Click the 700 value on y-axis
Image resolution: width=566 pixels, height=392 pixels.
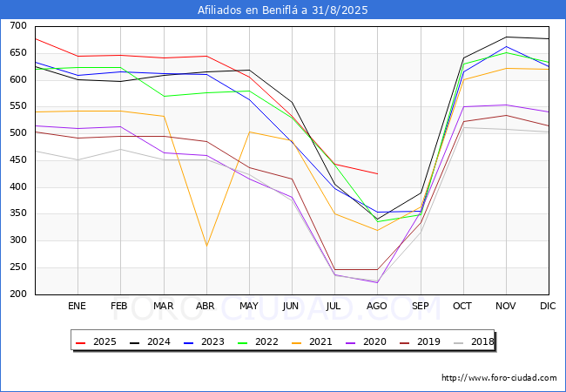point(17,26)
